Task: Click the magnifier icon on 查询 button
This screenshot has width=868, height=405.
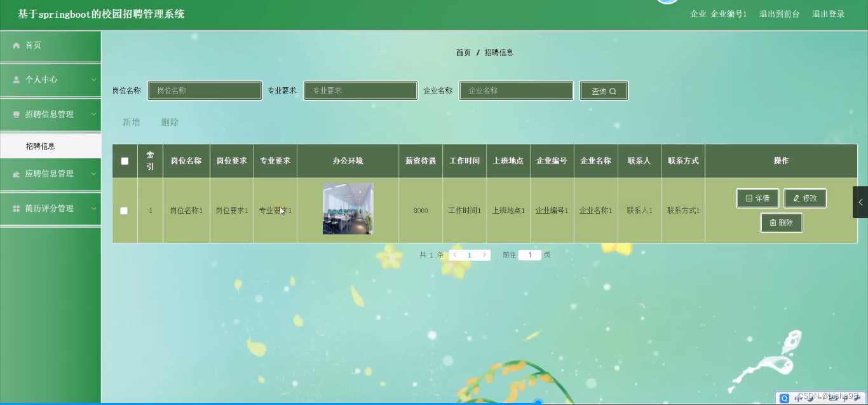Action: (613, 90)
